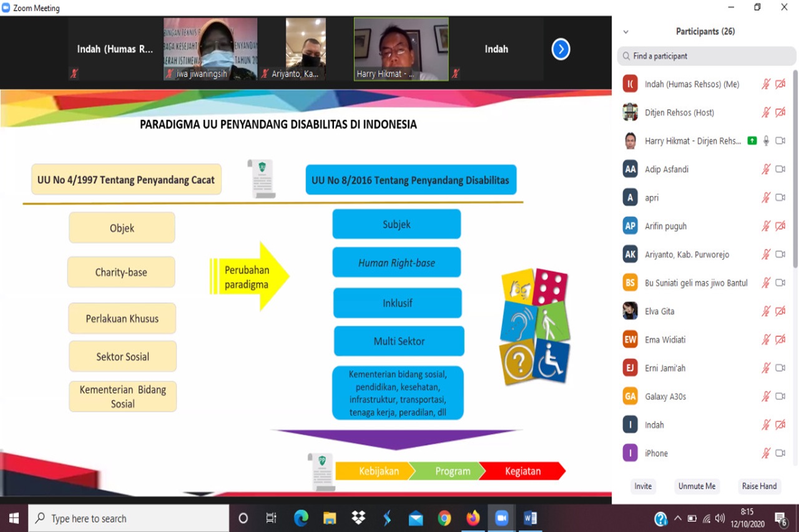799x532 pixels.
Task: Select participant Galaxy A30s in the list
Action: [704, 397]
